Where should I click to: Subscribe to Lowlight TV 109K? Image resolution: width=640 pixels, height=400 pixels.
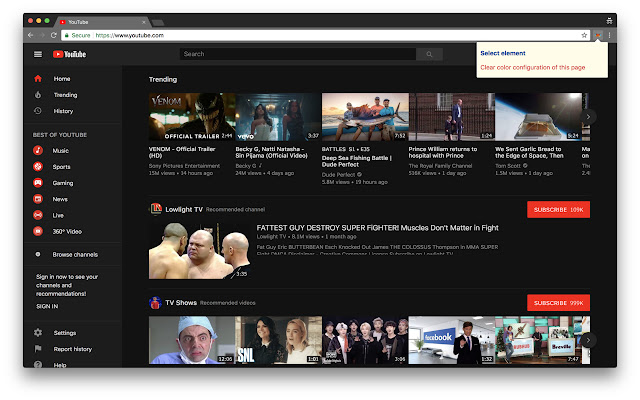coord(558,209)
